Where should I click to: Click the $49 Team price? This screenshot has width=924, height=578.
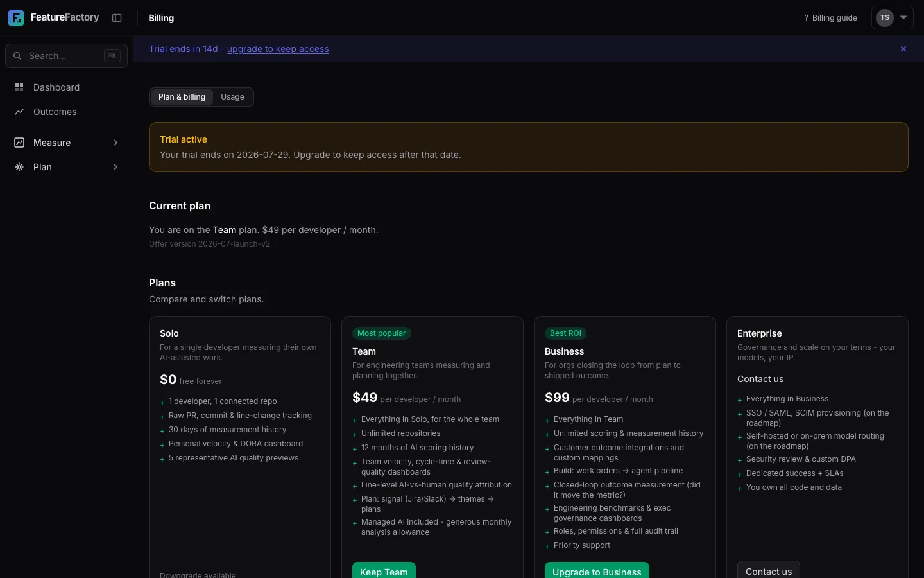tap(364, 398)
